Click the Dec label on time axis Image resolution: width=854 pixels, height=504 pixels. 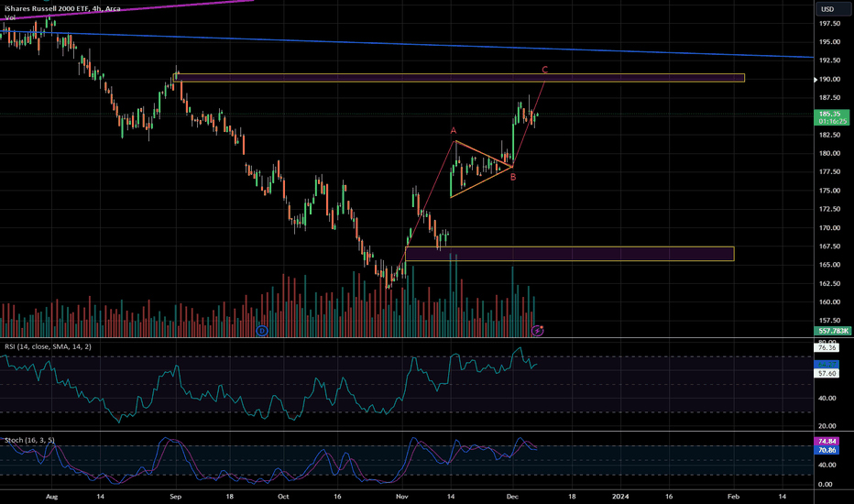point(512,497)
